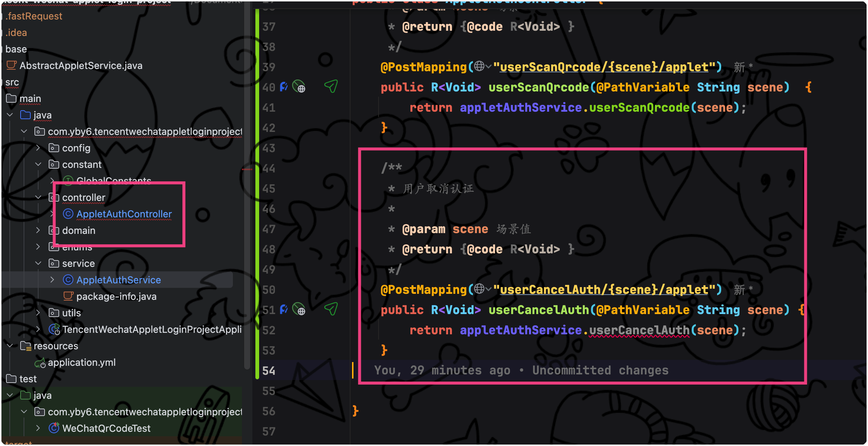This screenshot has height=446, width=868.
Task: Open URL globe dropdown in userCancelAuth PostMapping
Action: [x=483, y=289]
